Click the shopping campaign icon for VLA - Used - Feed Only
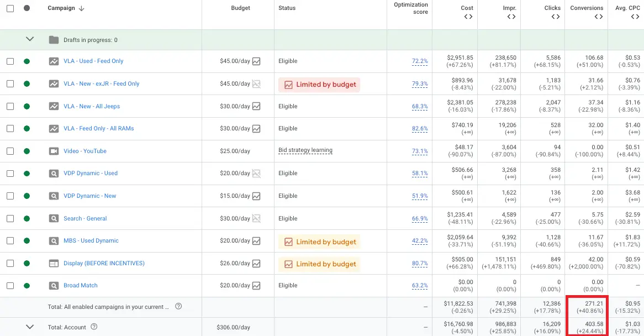 pos(54,61)
